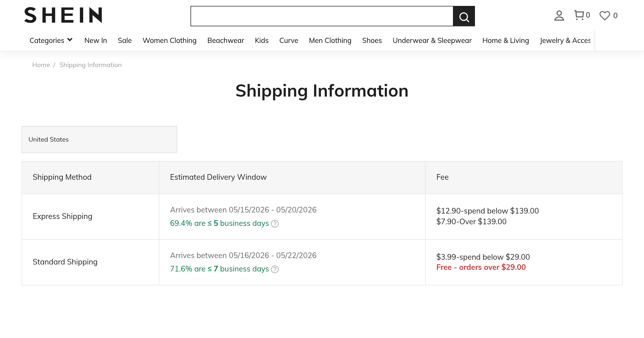The image size is (644, 338).
Task: Click help icon beside 7 business days
Action: [x=275, y=269]
